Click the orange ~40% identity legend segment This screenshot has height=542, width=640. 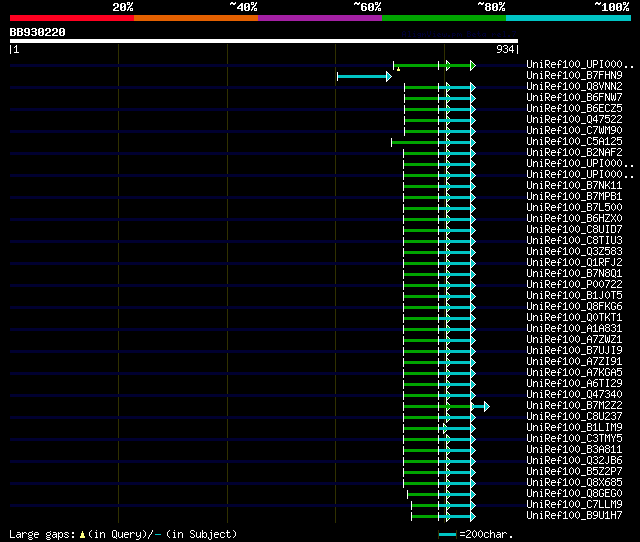point(196,18)
